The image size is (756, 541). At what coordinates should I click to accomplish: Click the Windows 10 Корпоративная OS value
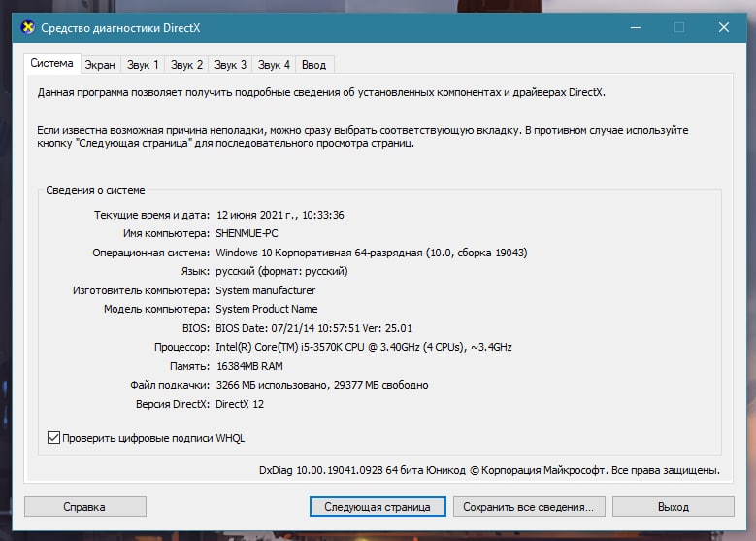(372, 253)
